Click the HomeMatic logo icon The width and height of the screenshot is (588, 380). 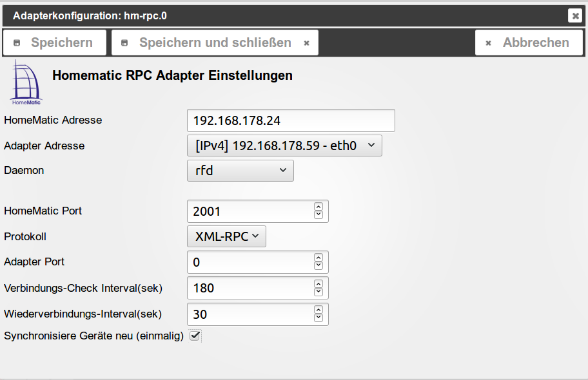[x=26, y=83]
